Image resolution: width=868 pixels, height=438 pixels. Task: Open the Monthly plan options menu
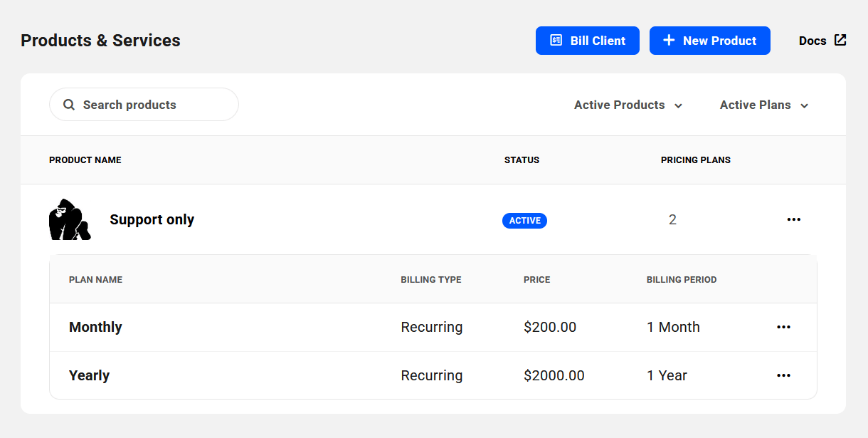783,327
